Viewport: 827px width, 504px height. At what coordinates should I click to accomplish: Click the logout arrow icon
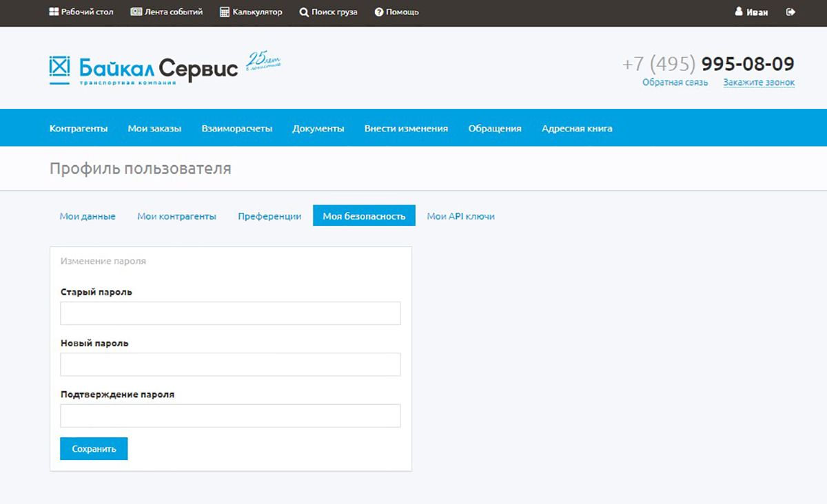point(790,12)
